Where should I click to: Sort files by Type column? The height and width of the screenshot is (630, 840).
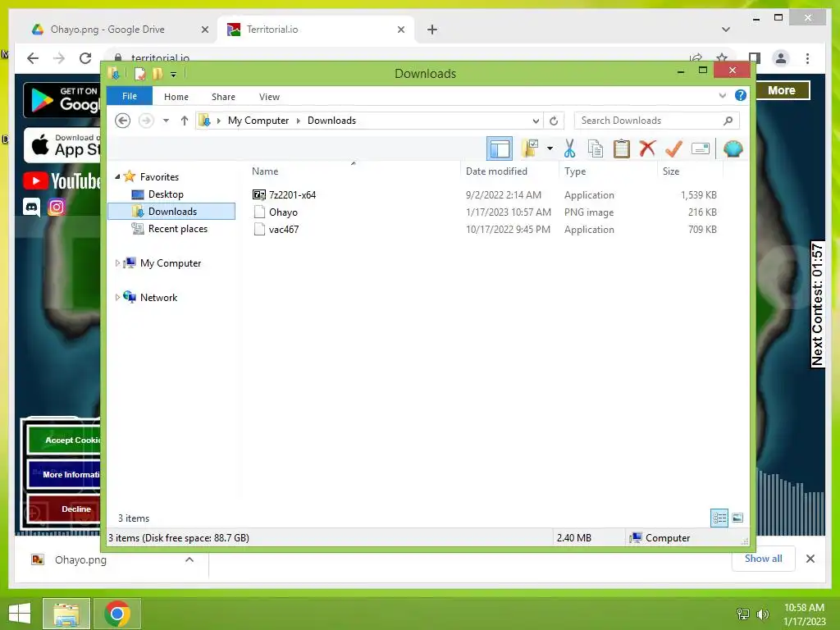(x=575, y=171)
